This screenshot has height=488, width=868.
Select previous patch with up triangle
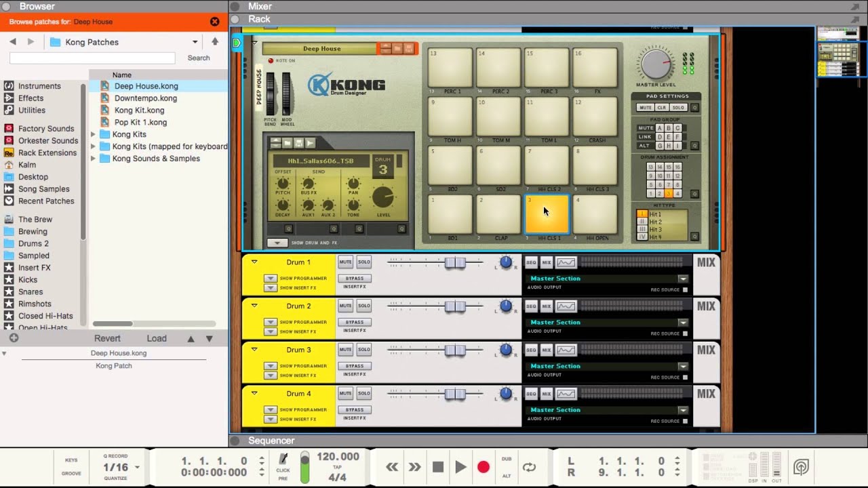[x=191, y=339]
